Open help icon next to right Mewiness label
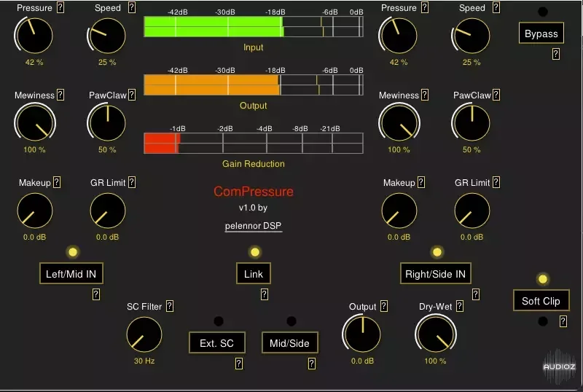583x392 pixels. pos(425,95)
